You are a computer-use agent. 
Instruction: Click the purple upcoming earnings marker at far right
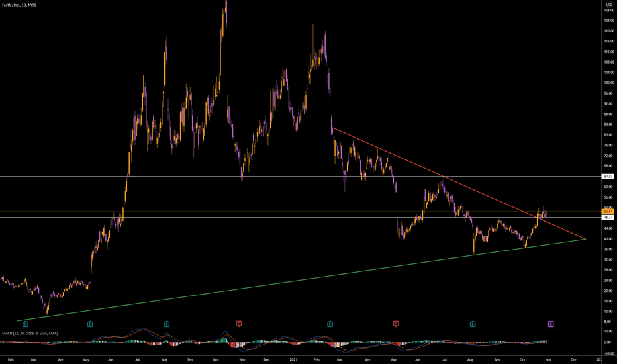click(551, 324)
